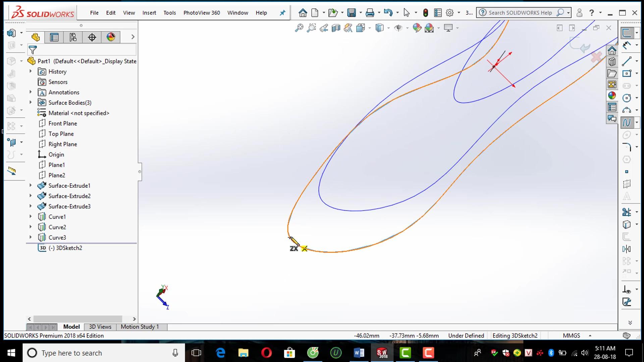
Task: Expand the Surface Bodies(3) folder
Action: click(x=31, y=102)
